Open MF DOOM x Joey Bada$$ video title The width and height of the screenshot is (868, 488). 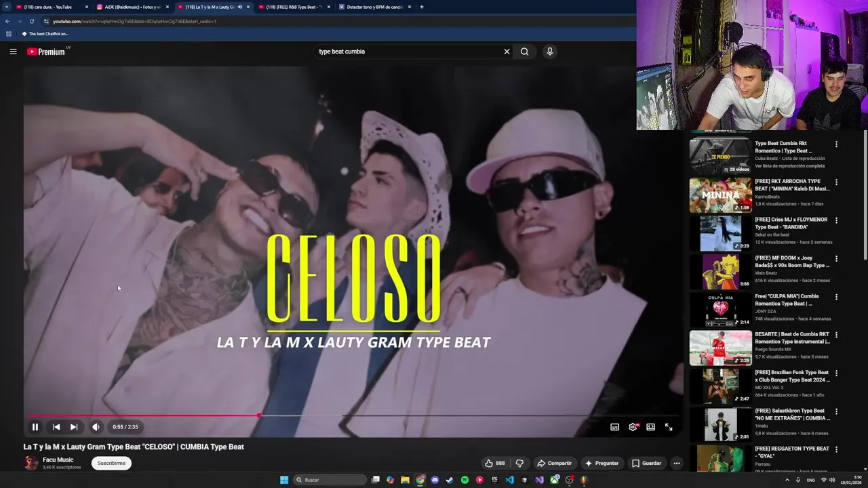pos(792,262)
